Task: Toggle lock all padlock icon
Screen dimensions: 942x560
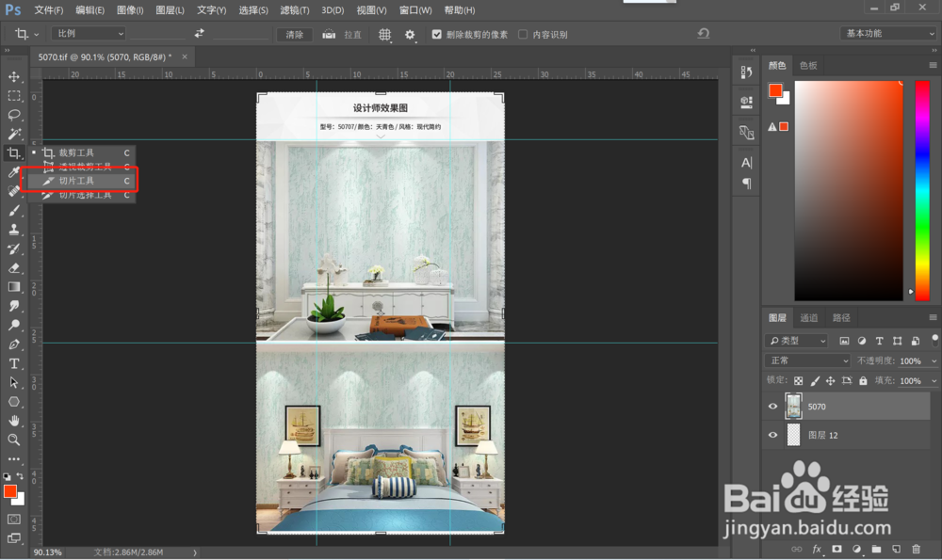Action: tap(863, 380)
